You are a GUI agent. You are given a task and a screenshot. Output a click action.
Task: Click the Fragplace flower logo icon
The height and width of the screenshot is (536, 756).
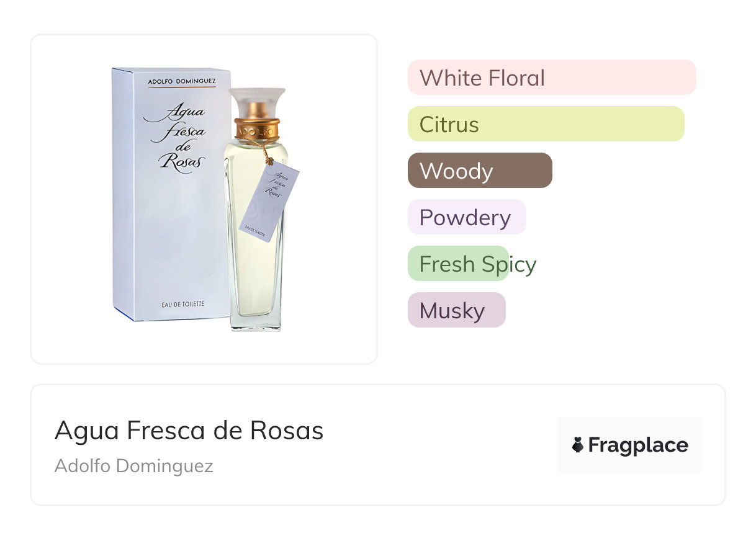(x=578, y=445)
